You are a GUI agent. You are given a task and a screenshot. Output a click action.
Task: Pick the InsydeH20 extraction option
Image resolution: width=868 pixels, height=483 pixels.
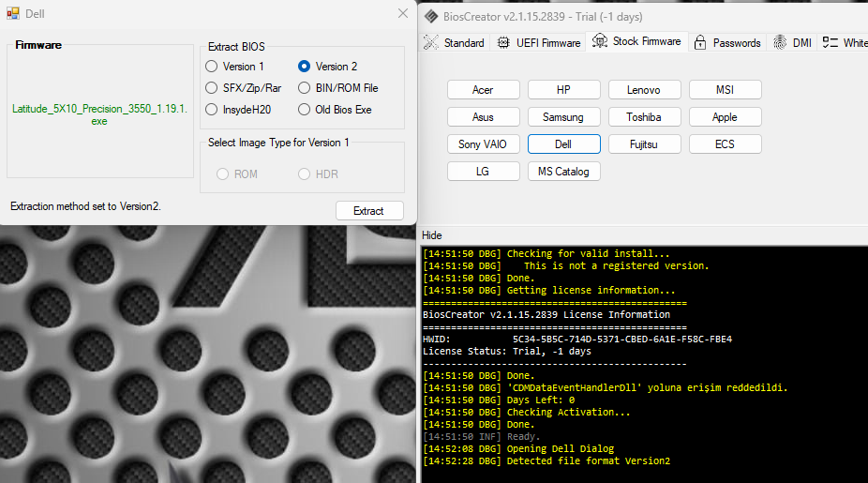pyautogui.click(x=212, y=110)
